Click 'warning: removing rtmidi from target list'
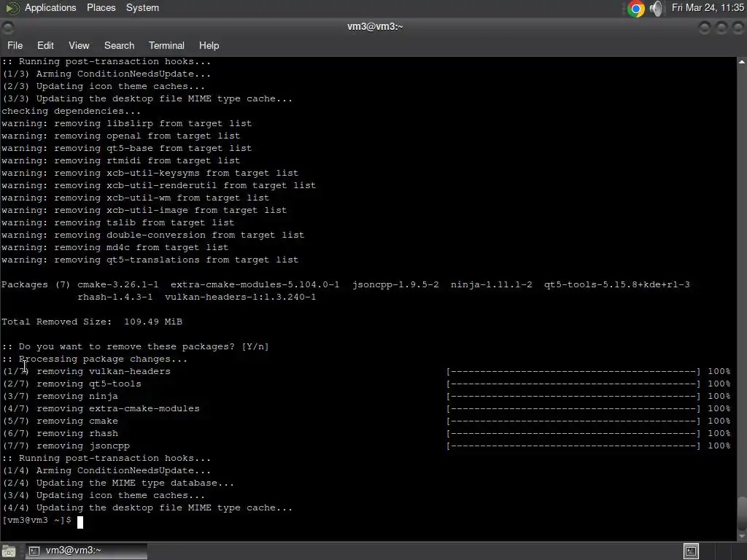The image size is (747, 560). click(120, 161)
